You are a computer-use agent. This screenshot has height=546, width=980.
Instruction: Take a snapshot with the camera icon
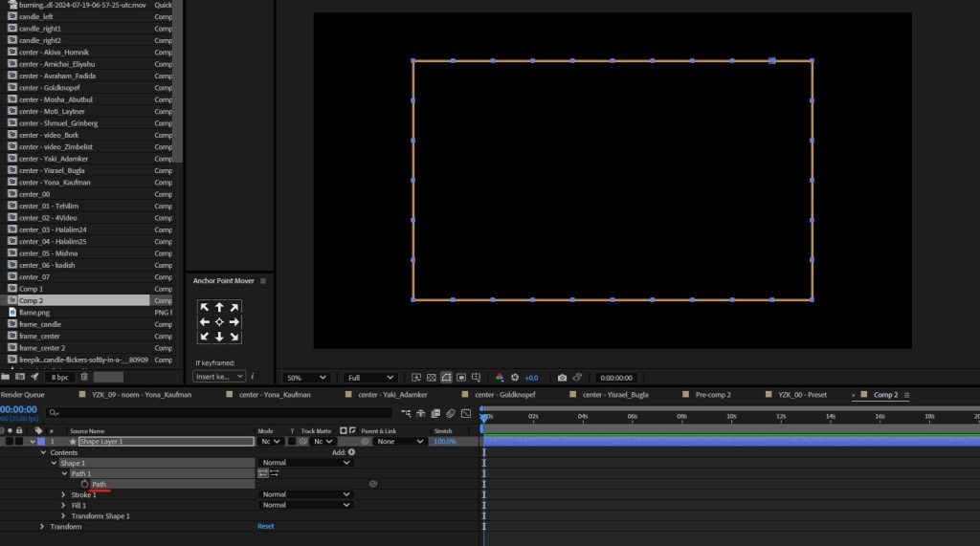click(562, 378)
